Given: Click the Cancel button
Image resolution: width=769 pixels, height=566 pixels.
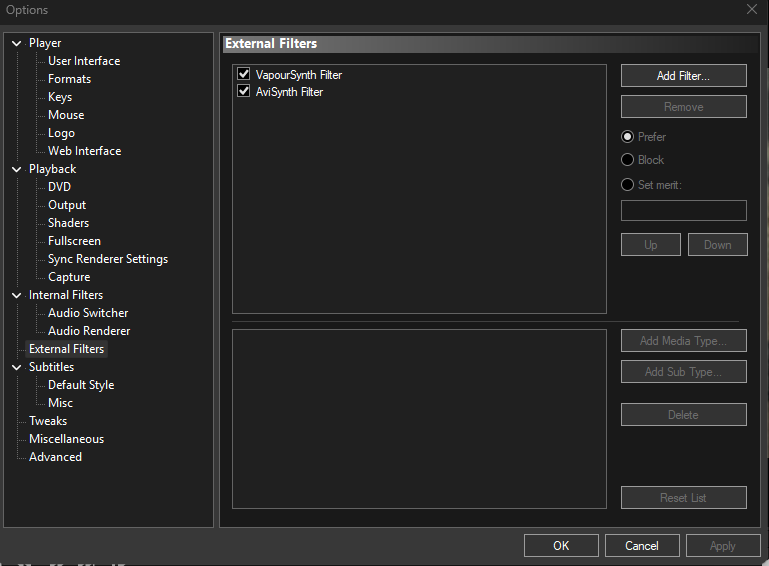Looking at the screenshot, I should tap(642, 546).
